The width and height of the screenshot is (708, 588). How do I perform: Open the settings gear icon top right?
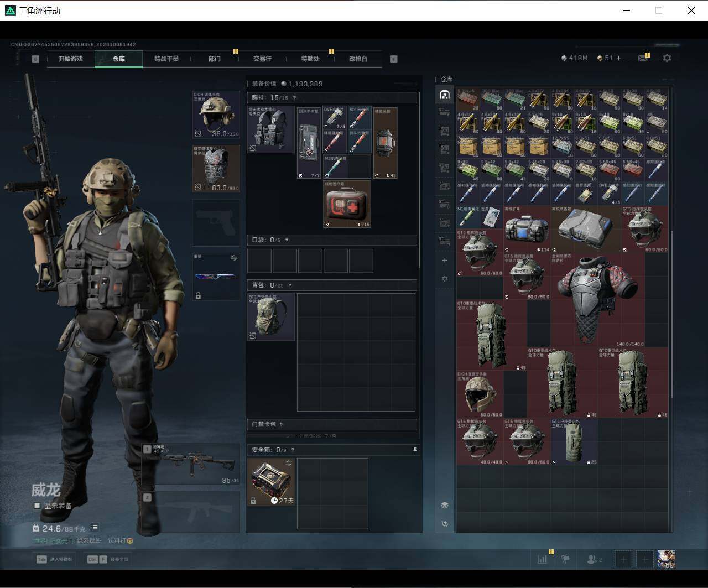tap(667, 58)
